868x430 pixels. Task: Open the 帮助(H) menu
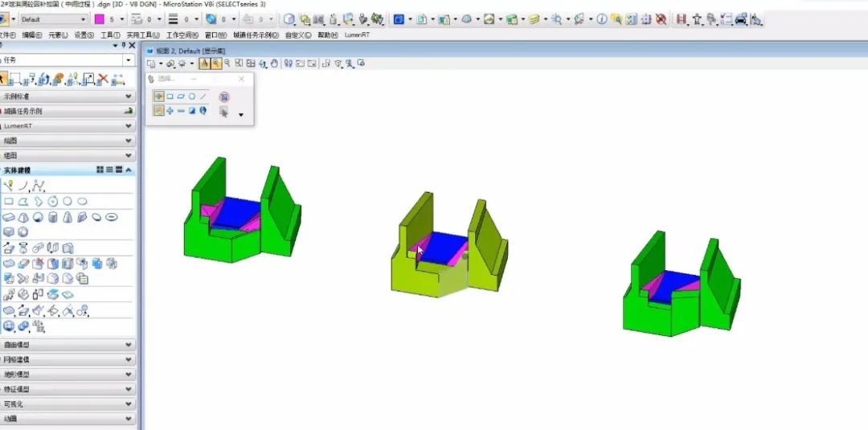[x=327, y=35]
